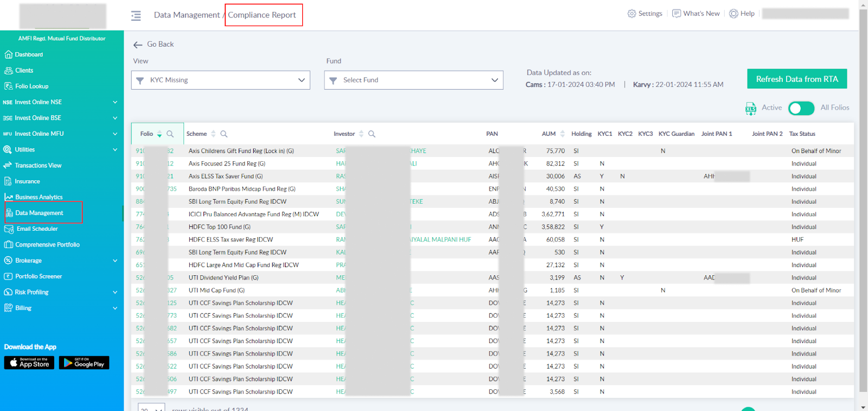This screenshot has width=868, height=411.
Task: Click the AUM value 3,62,771
Action: [553, 214]
